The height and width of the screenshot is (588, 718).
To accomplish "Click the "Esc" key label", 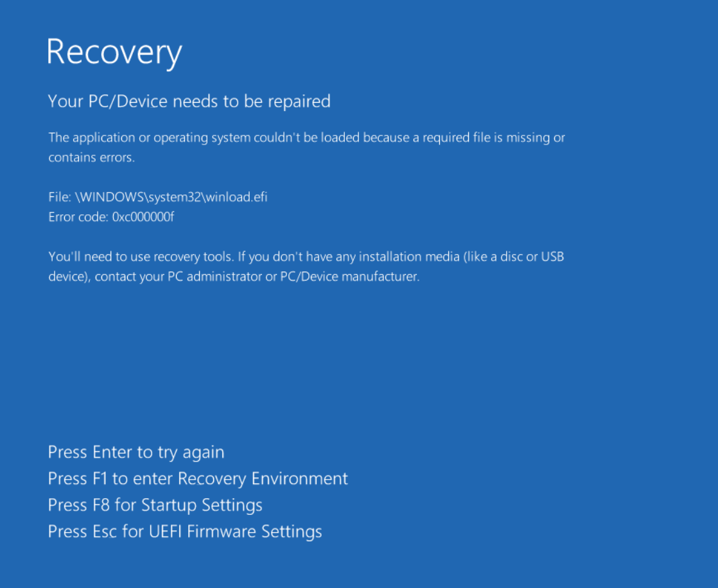I will point(104,532).
